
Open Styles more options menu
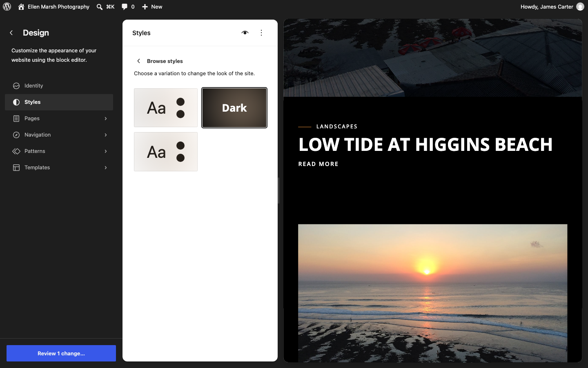point(261,33)
